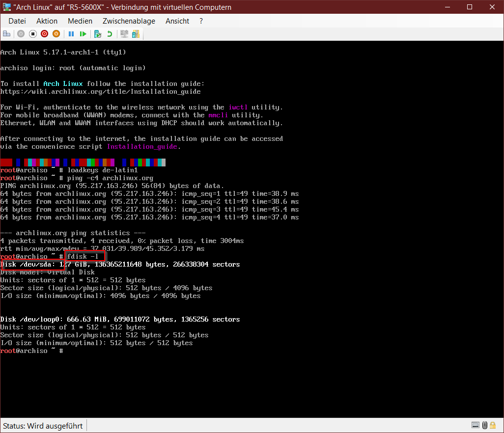Maximize the VM connection window

pos(470,7)
